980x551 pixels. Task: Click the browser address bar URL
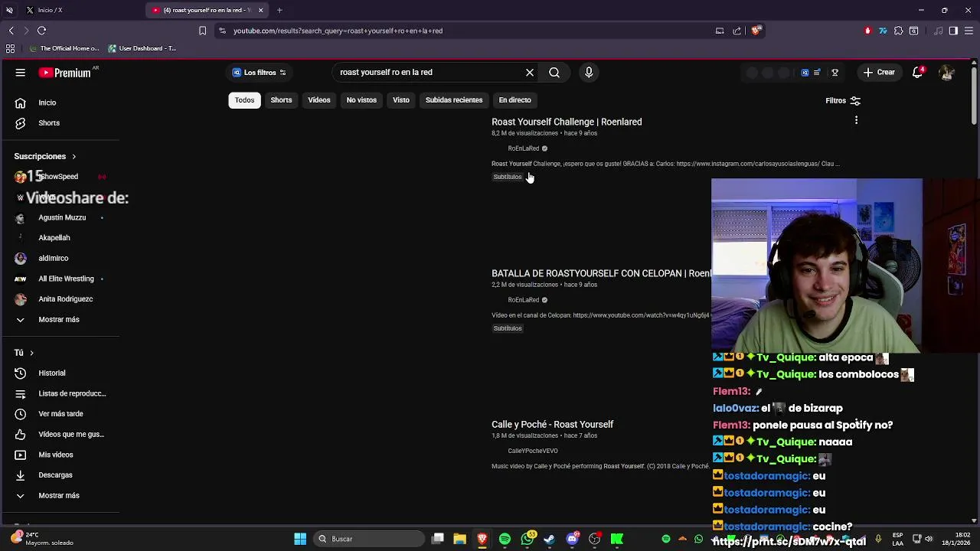(338, 31)
